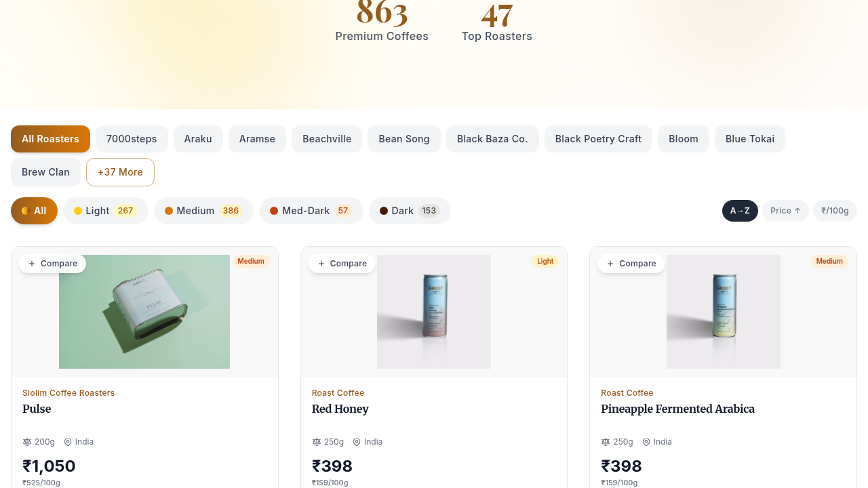Select the yellow Light roast dot icon
868x488 pixels.
coord(77,211)
